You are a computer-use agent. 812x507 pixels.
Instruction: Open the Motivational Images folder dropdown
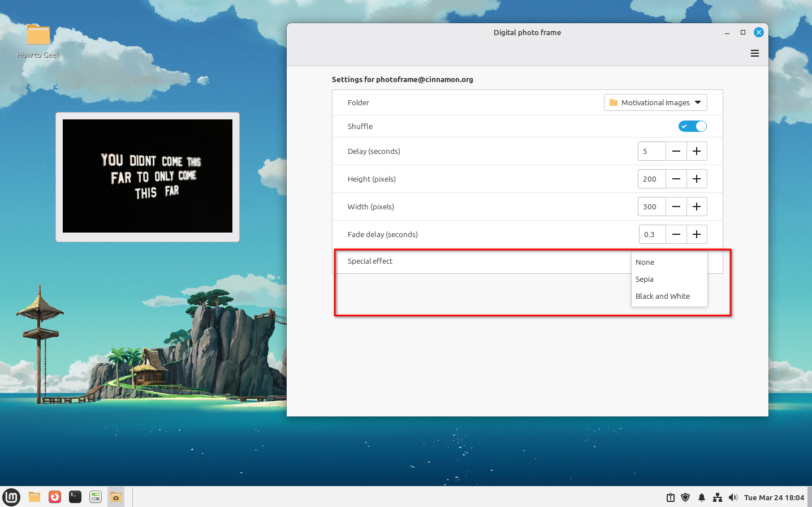[655, 102]
